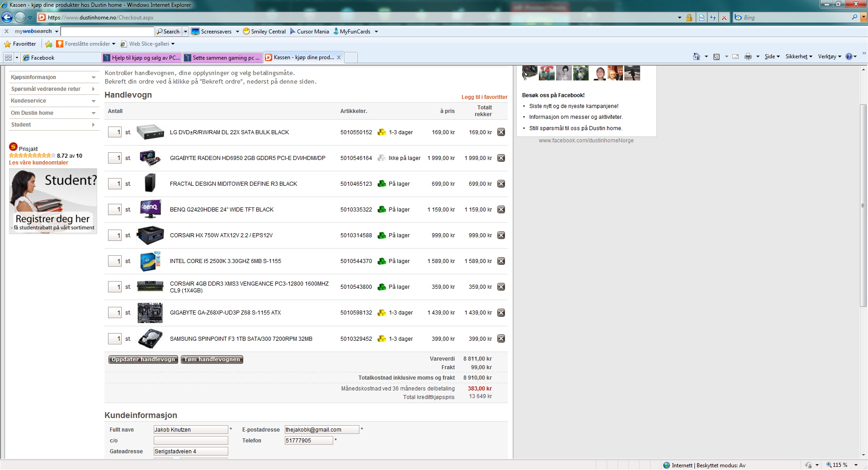Click the browser Back arrow button

point(7,17)
